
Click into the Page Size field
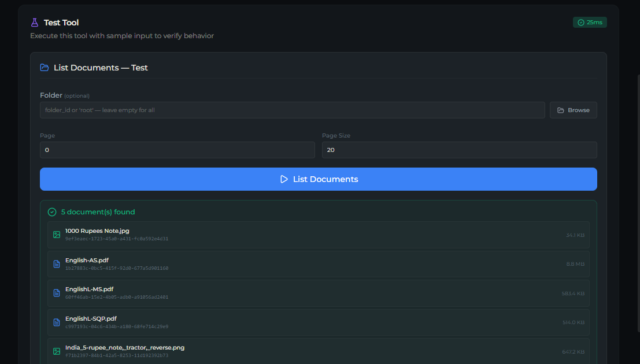[459, 150]
